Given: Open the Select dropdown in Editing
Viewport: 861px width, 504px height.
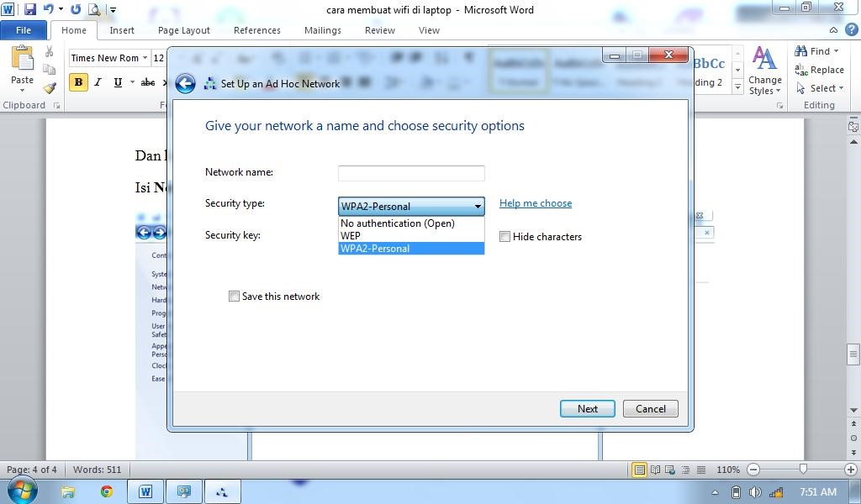Looking at the screenshot, I should pyautogui.click(x=819, y=87).
